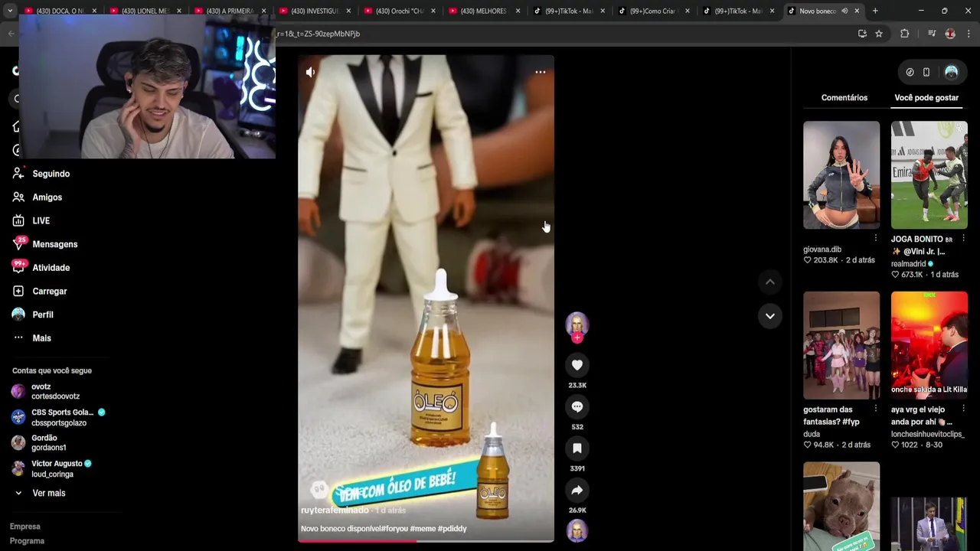This screenshot has width=980, height=551.
Task: Mute the TikTok video sound
Action: 310,72
